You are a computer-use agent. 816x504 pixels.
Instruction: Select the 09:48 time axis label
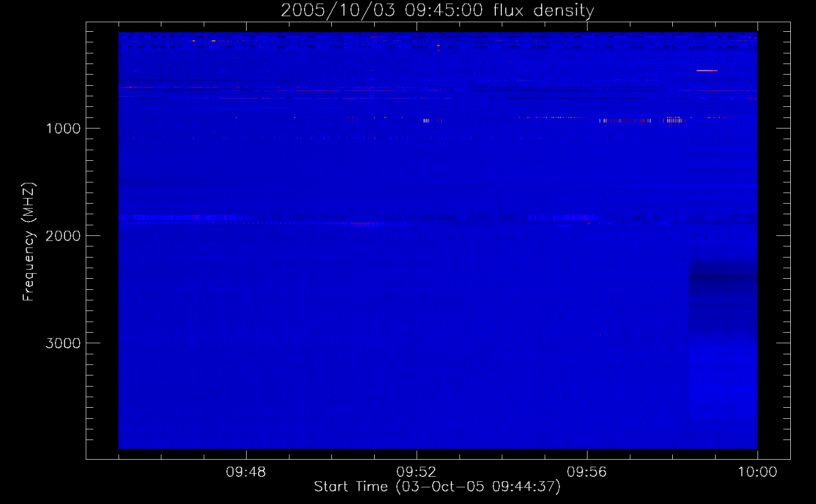(246, 472)
